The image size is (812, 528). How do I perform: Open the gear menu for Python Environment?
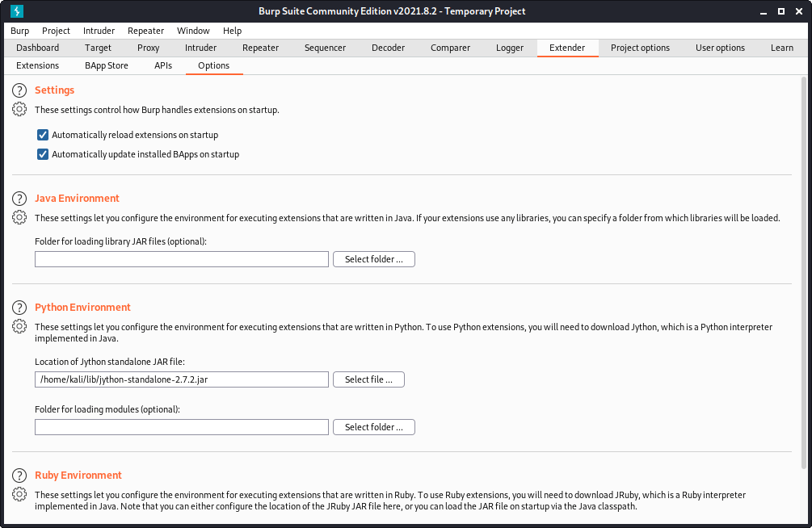point(19,327)
